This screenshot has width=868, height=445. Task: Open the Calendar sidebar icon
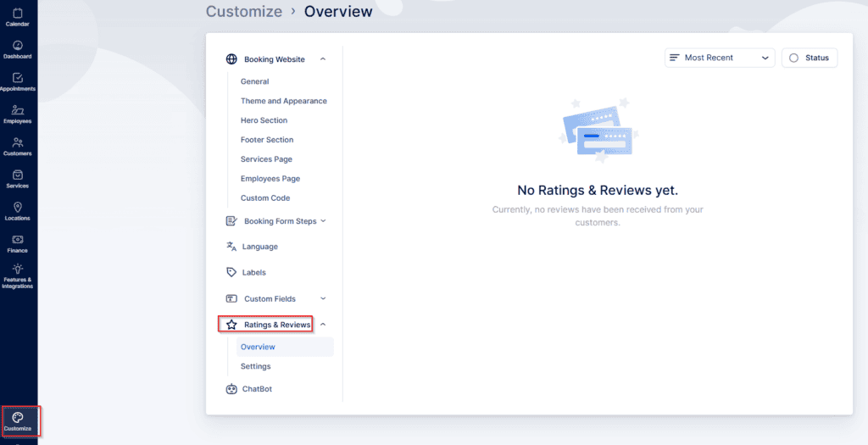pyautogui.click(x=18, y=13)
